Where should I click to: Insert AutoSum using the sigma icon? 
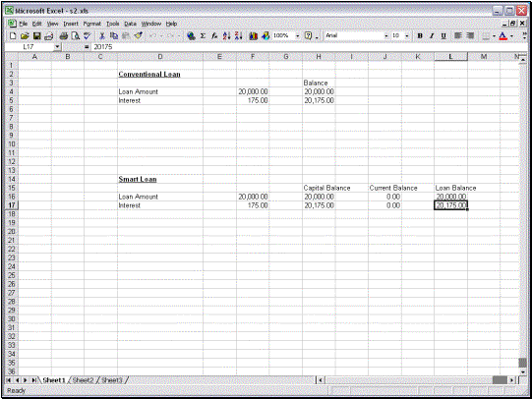203,35
